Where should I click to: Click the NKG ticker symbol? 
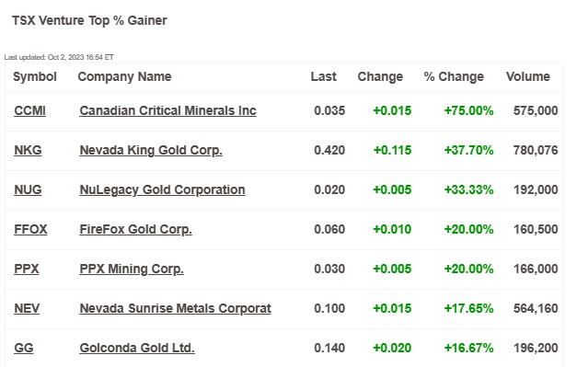tap(28, 150)
